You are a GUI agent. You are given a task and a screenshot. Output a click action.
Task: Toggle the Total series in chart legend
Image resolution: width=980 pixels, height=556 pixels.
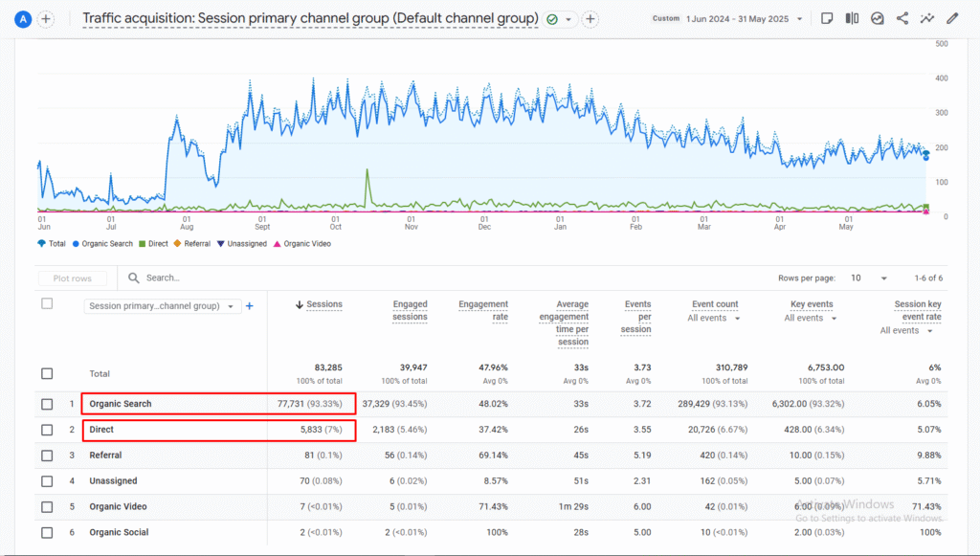(x=52, y=244)
